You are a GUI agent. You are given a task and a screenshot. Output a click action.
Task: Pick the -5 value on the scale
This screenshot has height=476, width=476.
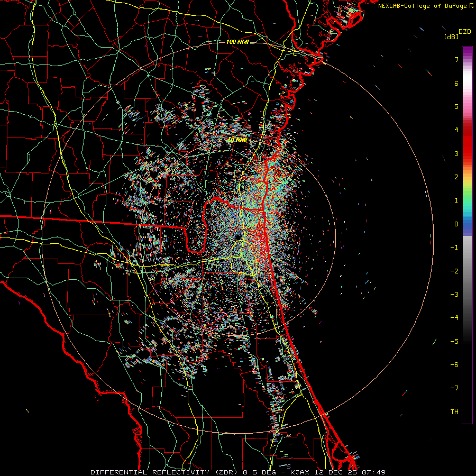[x=454, y=342]
